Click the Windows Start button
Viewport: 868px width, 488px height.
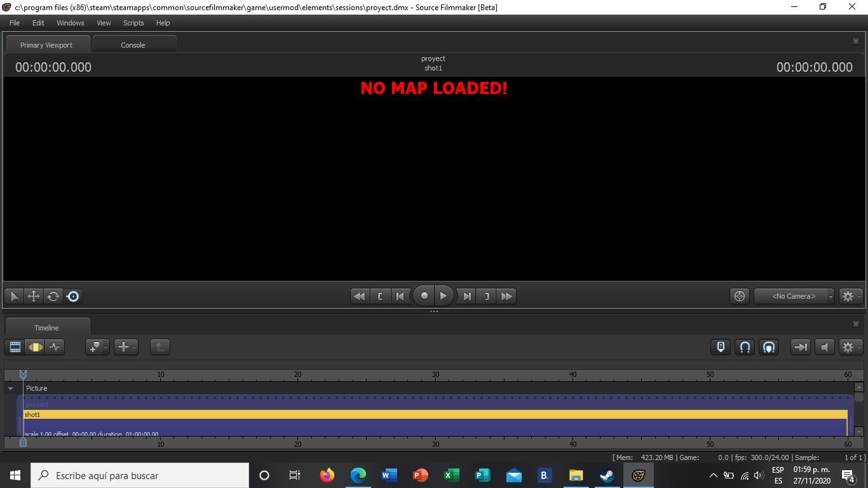15,475
